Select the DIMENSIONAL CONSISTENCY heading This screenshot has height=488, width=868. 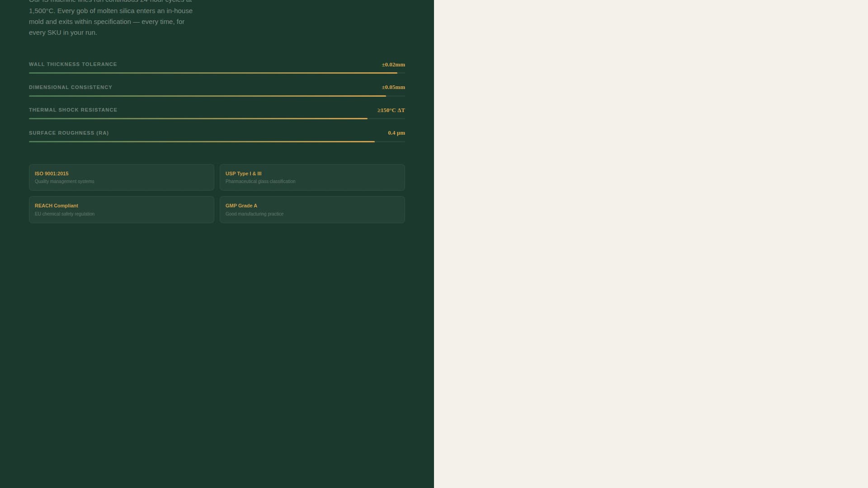pyautogui.click(x=71, y=87)
